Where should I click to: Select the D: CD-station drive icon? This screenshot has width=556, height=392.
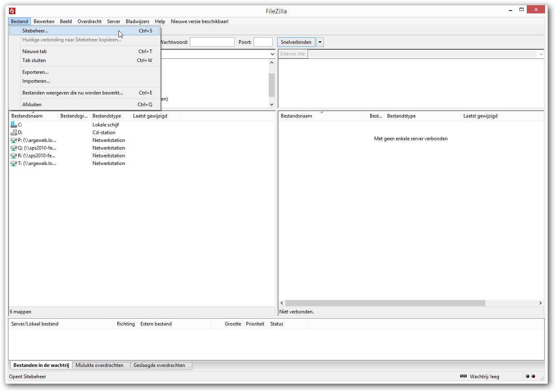click(x=14, y=133)
